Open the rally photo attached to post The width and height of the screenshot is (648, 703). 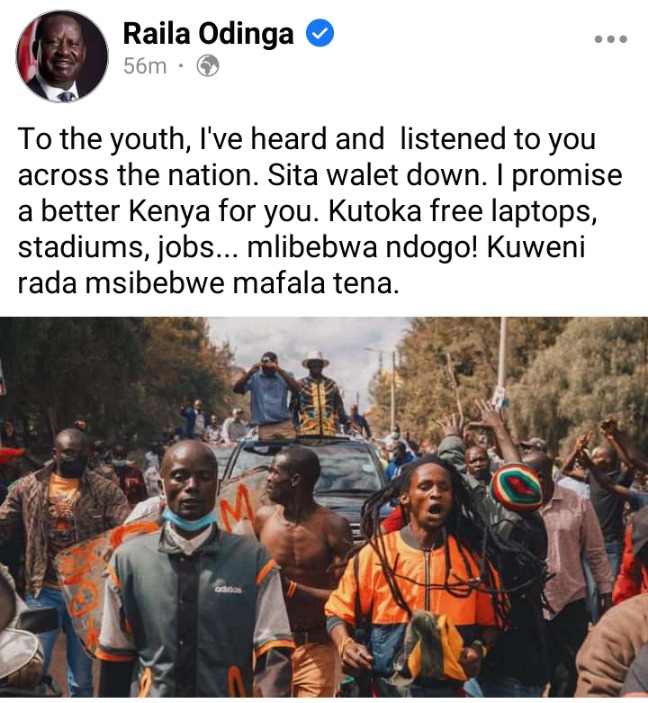click(x=324, y=508)
